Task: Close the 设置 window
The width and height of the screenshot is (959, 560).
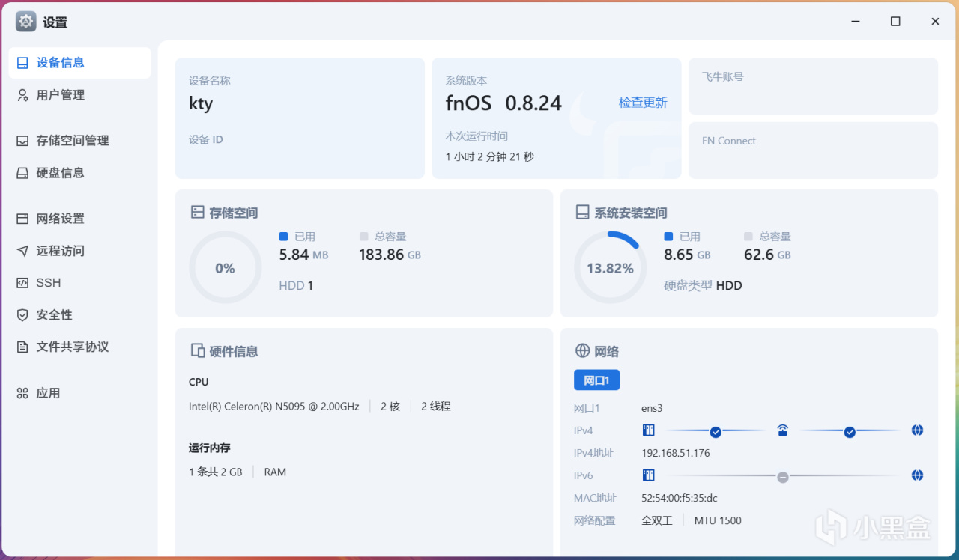Action: (935, 22)
